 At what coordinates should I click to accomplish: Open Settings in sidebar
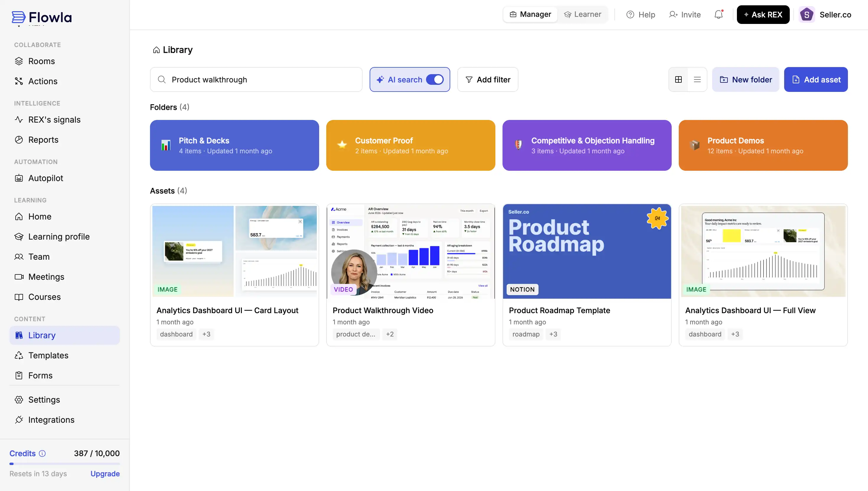tap(65, 400)
